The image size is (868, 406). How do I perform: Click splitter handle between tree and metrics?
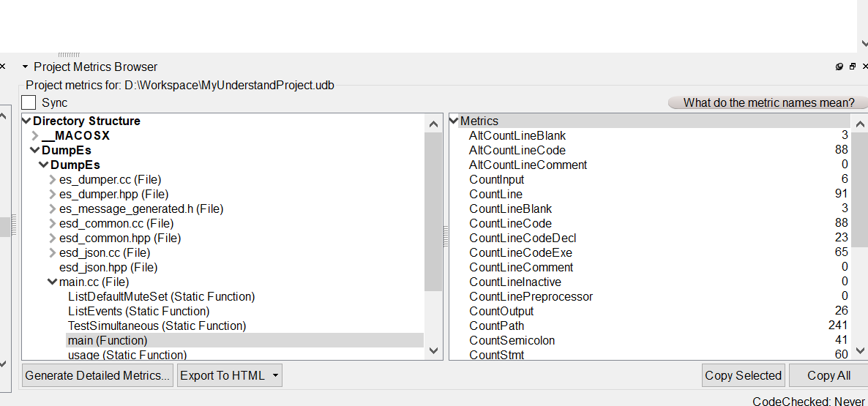[x=446, y=237]
